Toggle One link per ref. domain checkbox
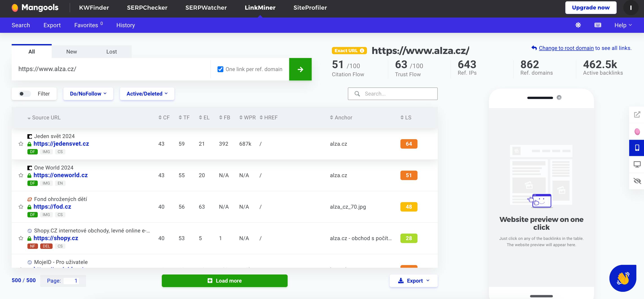The width and height of the screenshot is (644, 299). 220,69
